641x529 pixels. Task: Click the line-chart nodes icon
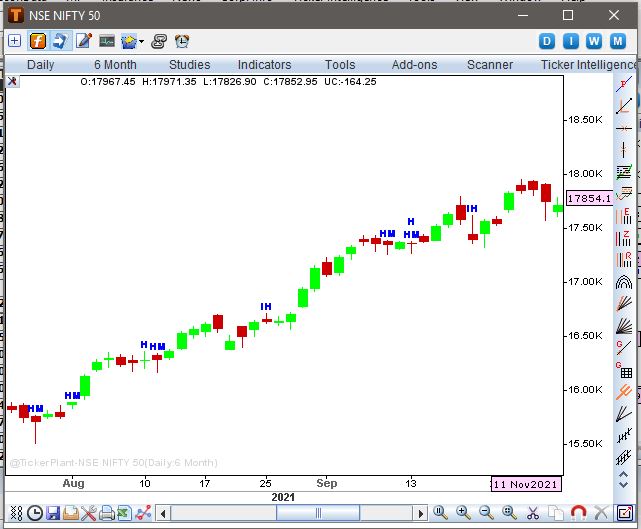tap(143, 513)
